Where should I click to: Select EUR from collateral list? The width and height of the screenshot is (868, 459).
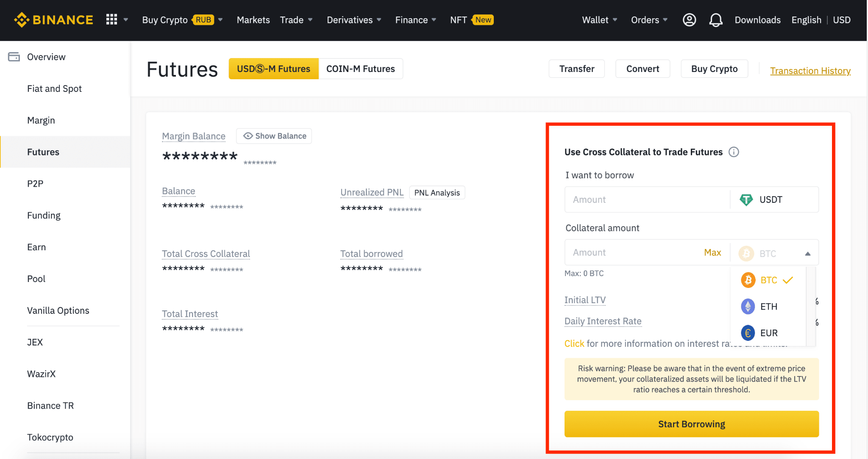tap(768, 333)
